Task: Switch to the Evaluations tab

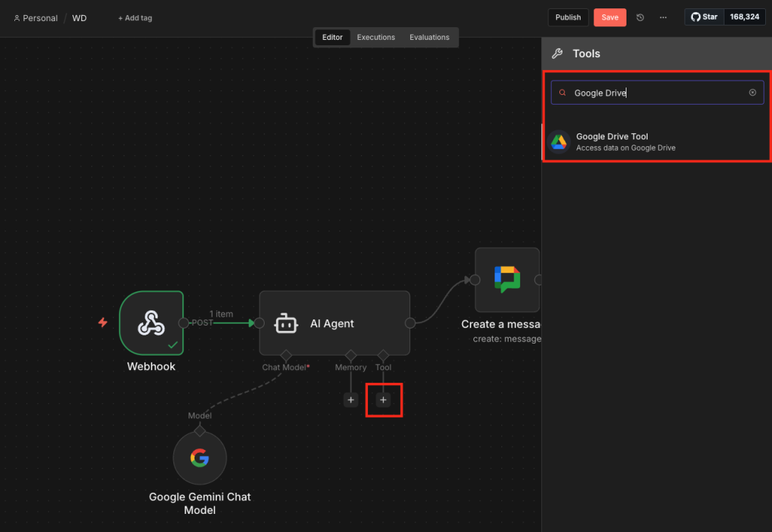Action: (429, 37)
